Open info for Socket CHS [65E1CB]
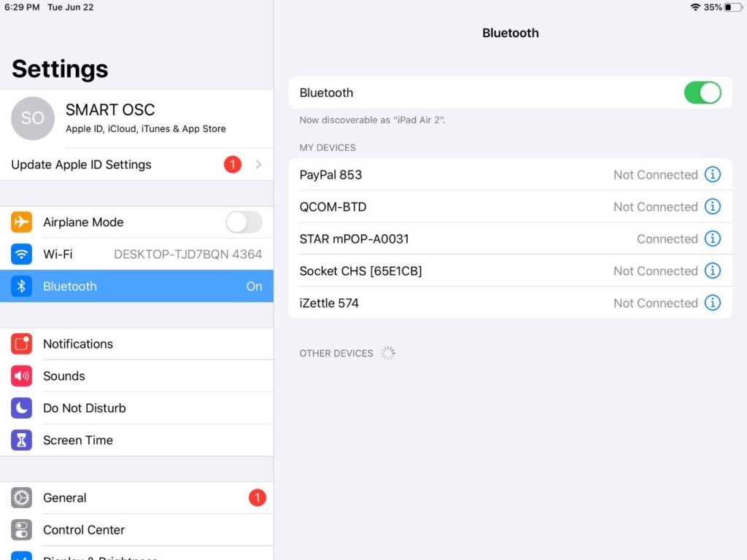747x560 pixels. [712, 271]
